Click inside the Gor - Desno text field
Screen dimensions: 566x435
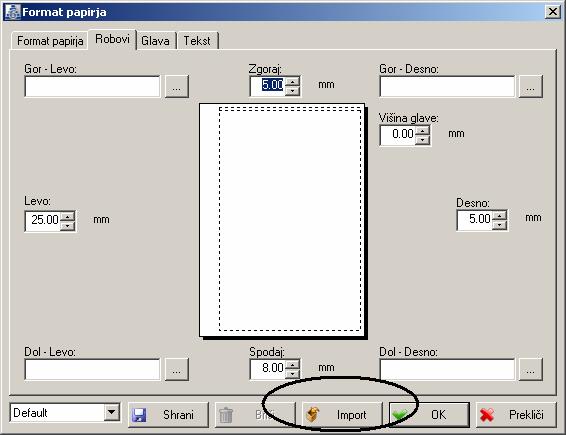point(447,87)
